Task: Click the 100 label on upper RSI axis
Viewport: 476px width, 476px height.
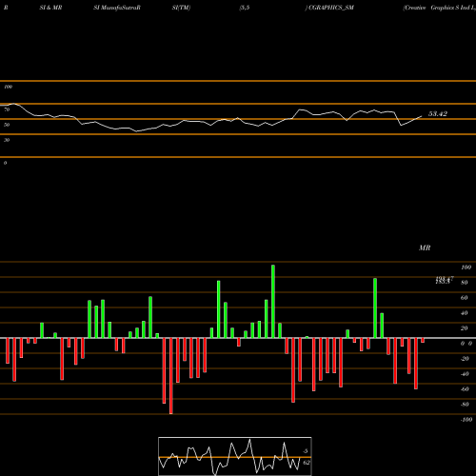Action: [8, 87]
